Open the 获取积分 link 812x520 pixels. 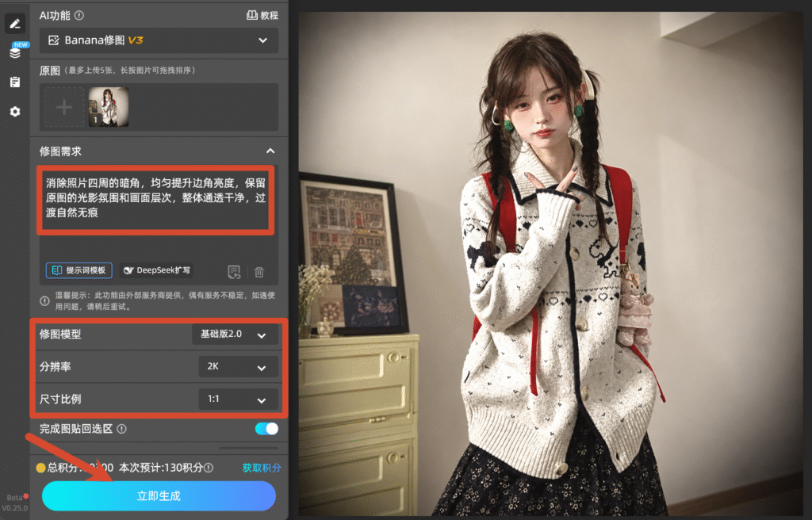[262, 468]
